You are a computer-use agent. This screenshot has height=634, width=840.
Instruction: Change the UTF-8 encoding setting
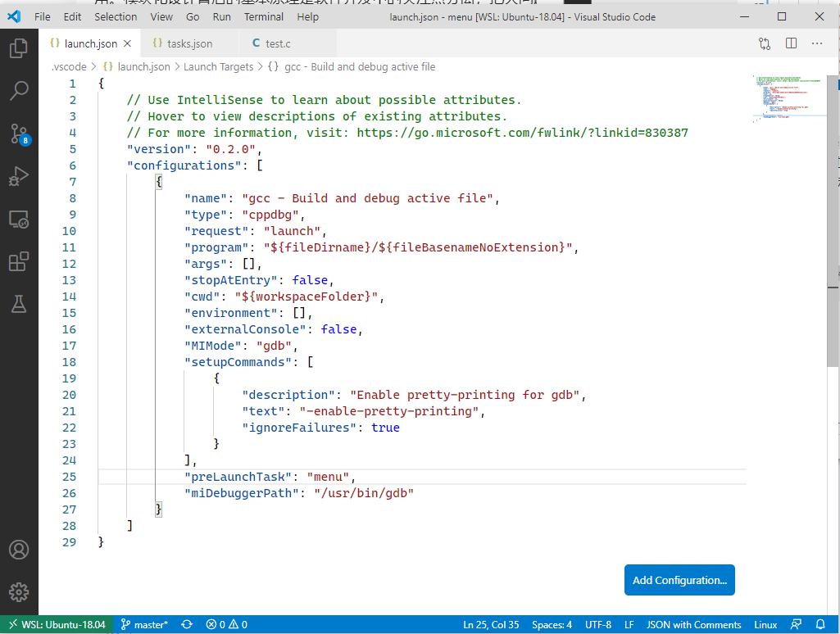click(x=598, y=624)
